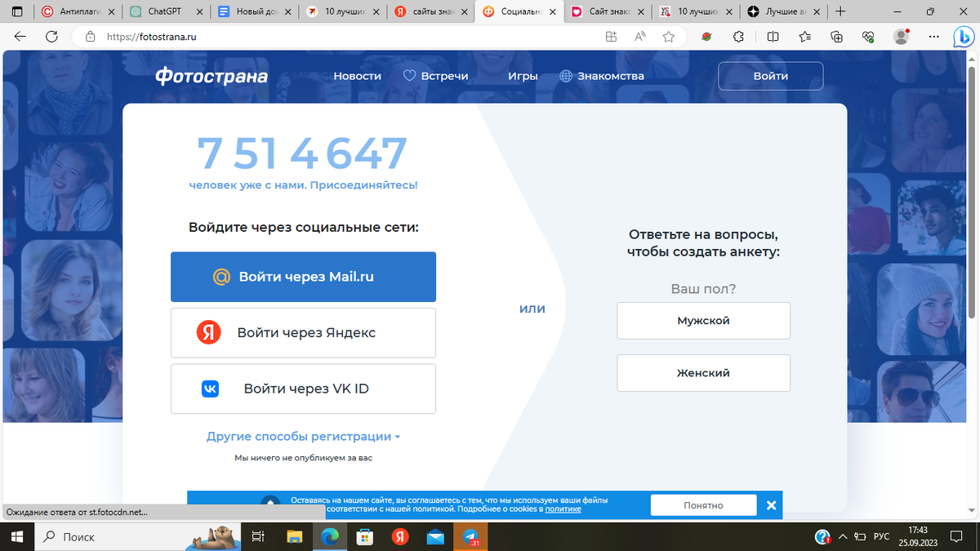Switch to the Сайт знакомств tab
The image size is (980, 551).
point(606,11)
